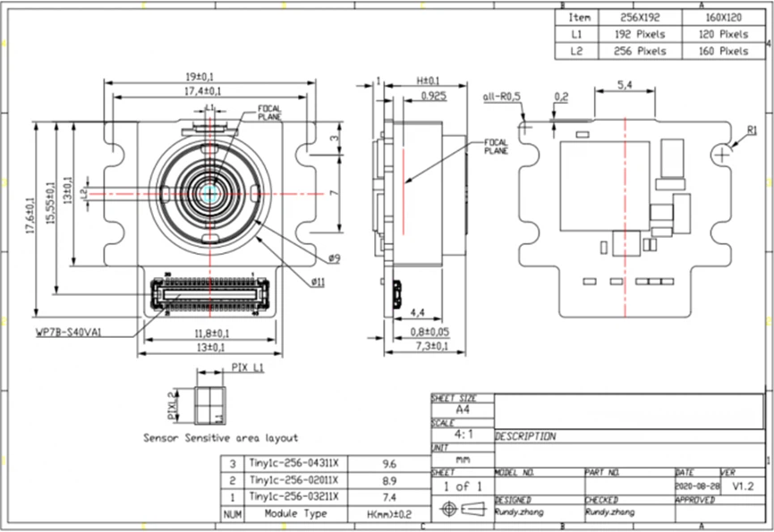Click the ø9 diameter callout
The height and width of the screenshot is (532, 774).
pyautogui.click(x=335, y=258)
